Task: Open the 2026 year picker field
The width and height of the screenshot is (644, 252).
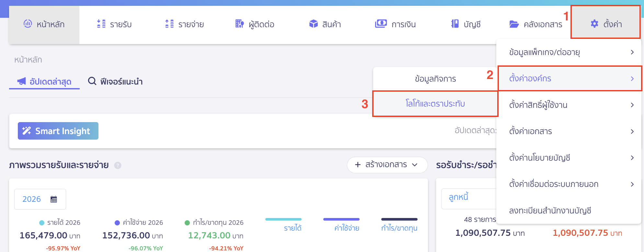Action: (x=40, y=199)
